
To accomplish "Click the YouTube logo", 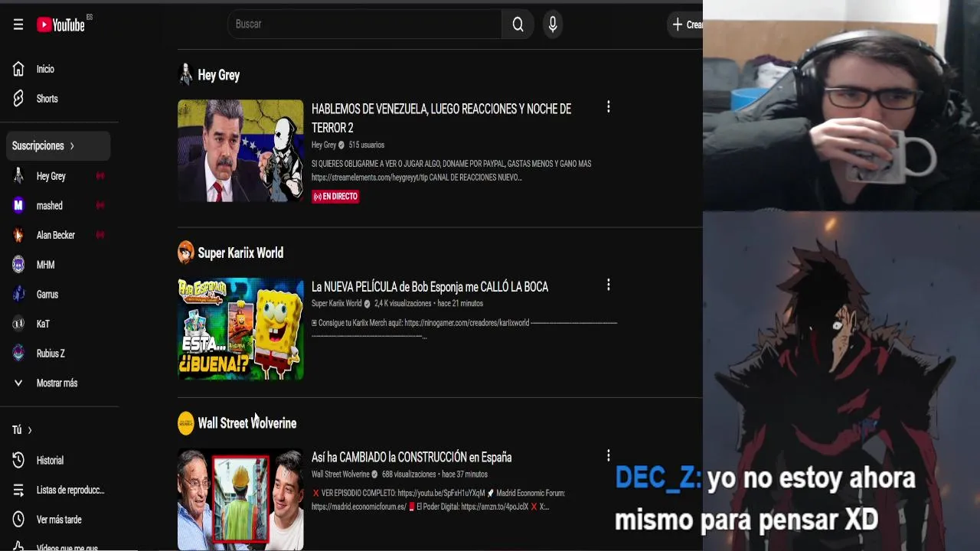I will point(61,24).
